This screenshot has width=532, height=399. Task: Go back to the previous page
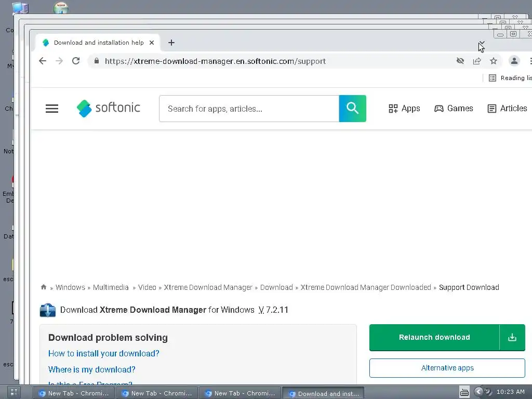click(x=43, y=61)
